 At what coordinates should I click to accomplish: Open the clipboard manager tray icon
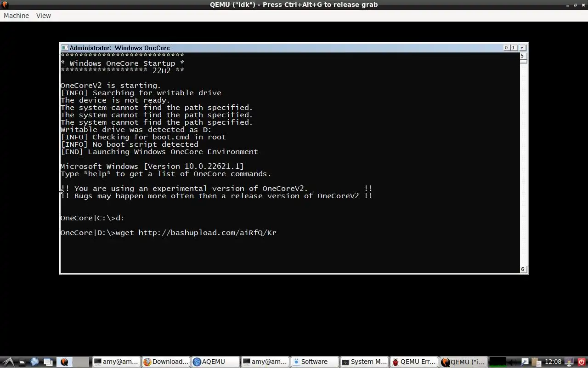536,362
